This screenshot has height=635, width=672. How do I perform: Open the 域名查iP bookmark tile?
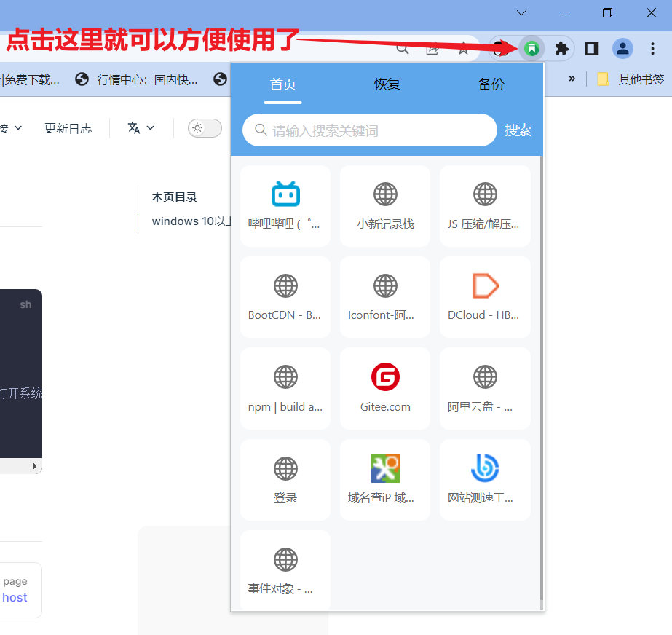coord(385,480)
